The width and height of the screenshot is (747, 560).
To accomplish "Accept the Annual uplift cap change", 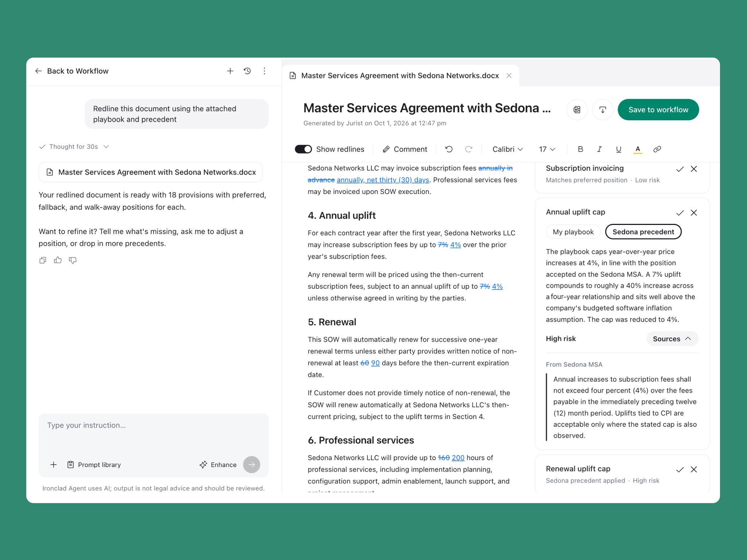I will (x=680, y=213).
